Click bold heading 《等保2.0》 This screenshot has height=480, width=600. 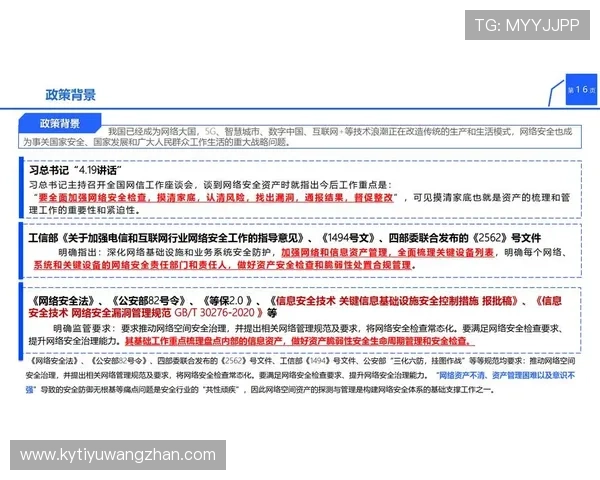228,301
